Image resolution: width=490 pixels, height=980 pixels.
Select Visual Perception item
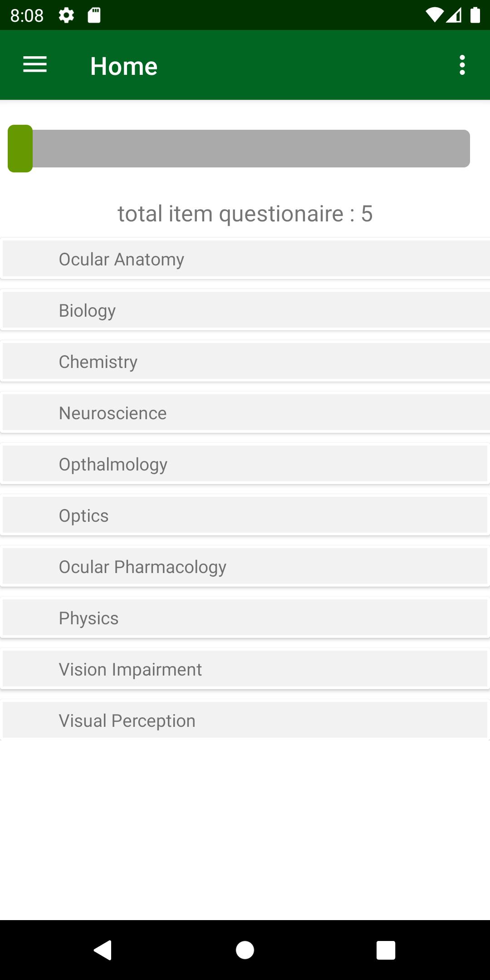coord(245,720)
